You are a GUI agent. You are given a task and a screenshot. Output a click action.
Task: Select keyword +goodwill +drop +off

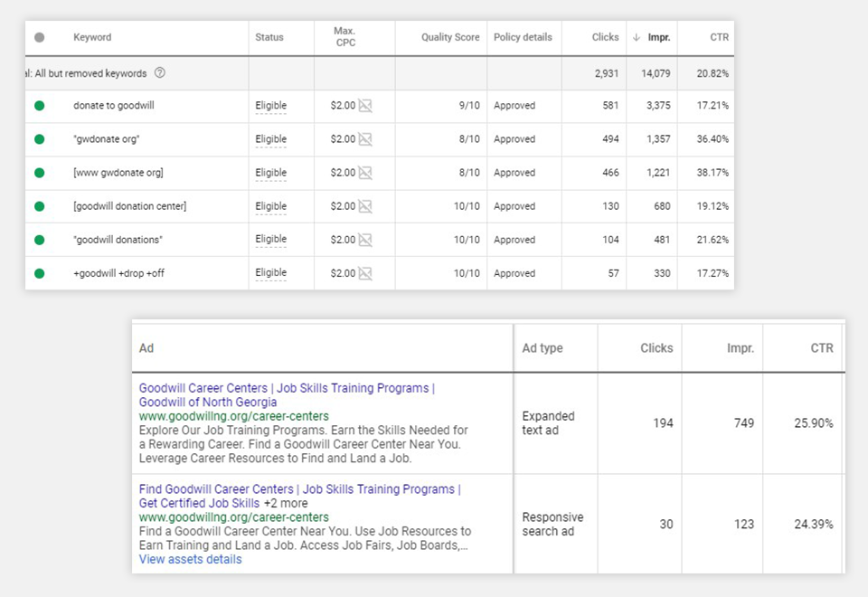coord(118,273)
